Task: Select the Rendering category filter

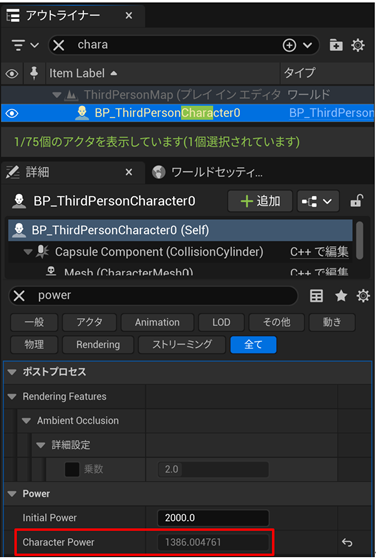Action: (98, 345)
